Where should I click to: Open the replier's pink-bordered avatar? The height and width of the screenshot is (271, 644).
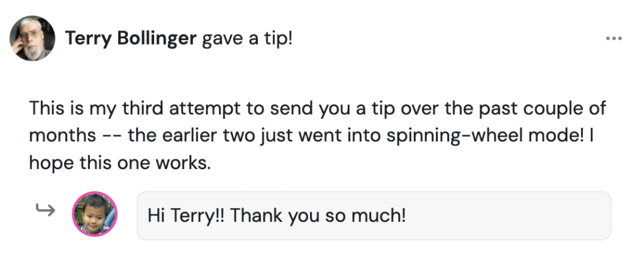95,214
